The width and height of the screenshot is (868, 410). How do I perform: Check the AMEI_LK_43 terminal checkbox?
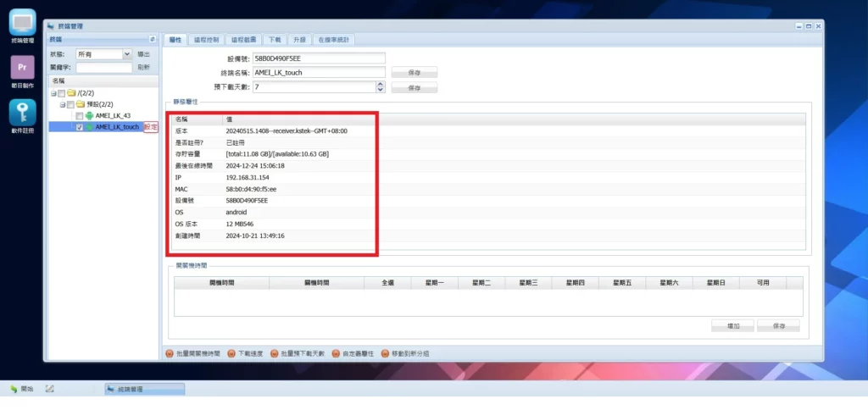pyautogui.click(x=80, y=115)
